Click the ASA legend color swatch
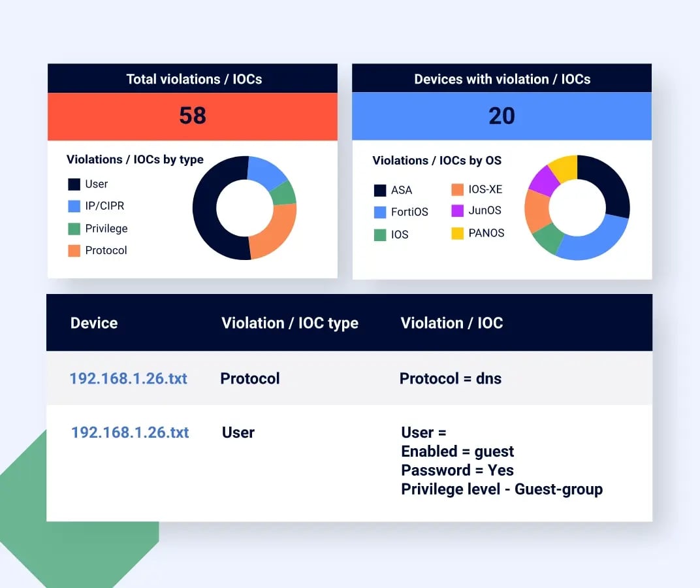 tap(380, 190)
